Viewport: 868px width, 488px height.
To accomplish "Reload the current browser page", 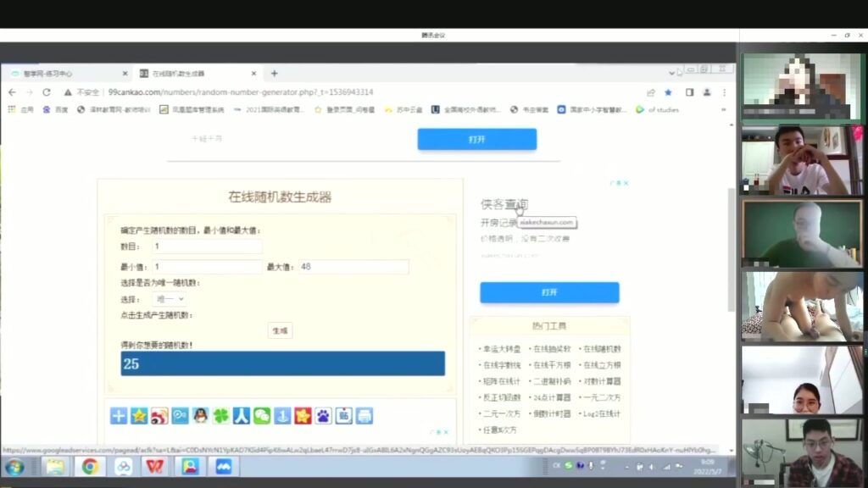I will point(47,92).
